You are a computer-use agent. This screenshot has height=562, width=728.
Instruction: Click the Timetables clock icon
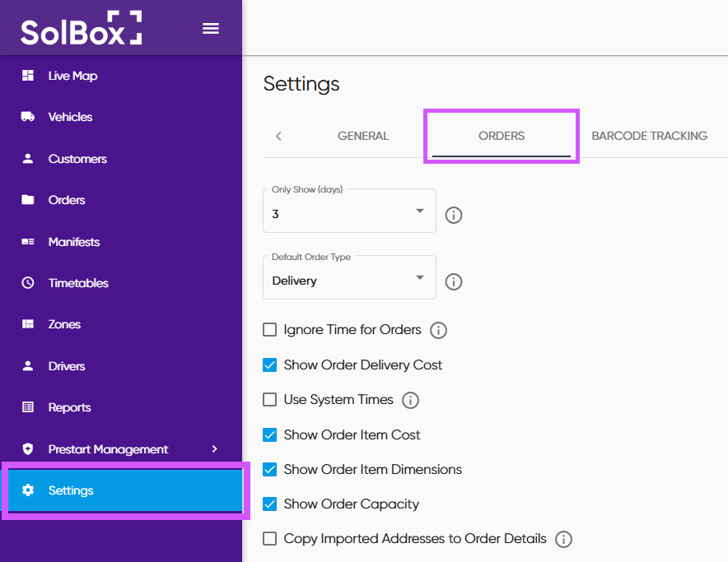pyautogui.click(x=28, y=283)
